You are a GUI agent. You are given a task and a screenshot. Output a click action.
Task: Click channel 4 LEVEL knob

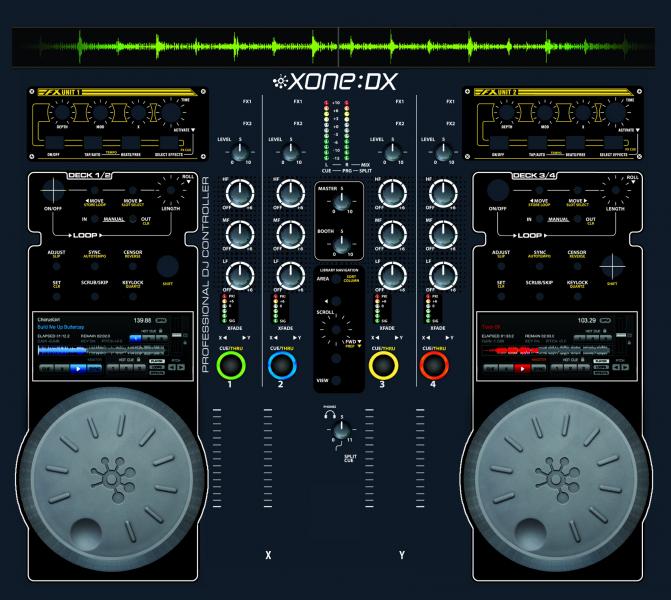[x=443, y=152]
